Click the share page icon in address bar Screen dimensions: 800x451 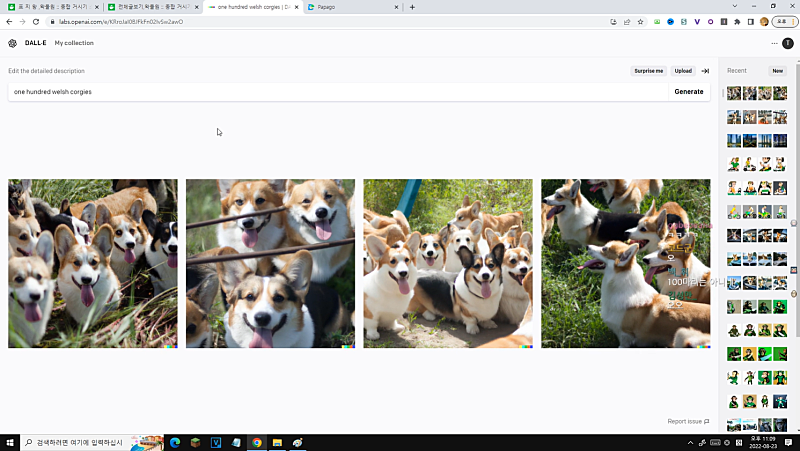pos(626,21)
